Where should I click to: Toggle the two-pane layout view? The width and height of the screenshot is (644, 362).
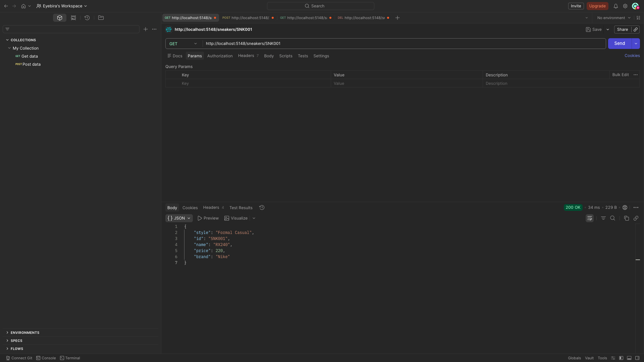pyautogui.click(x=637, y=358)
